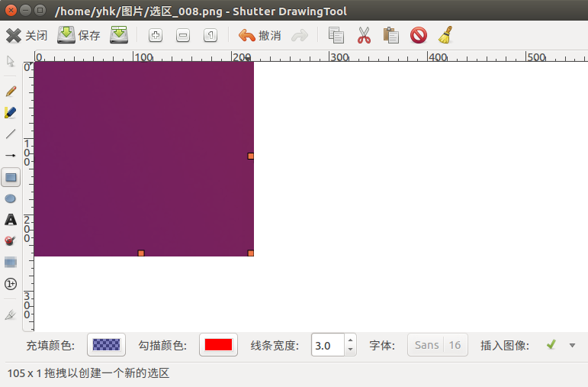Click the 字体 label text
Viewport: 588px width, 387px height.
pos(382,345)
